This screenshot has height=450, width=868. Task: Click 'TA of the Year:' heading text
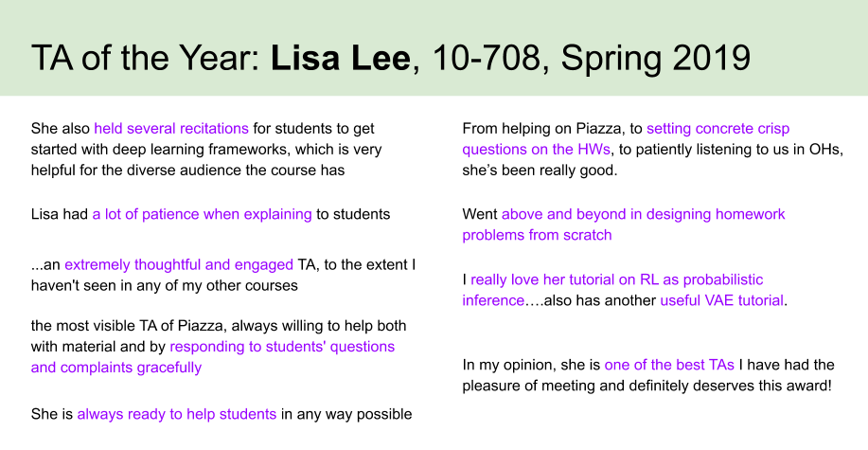click(x=146, y=58)
